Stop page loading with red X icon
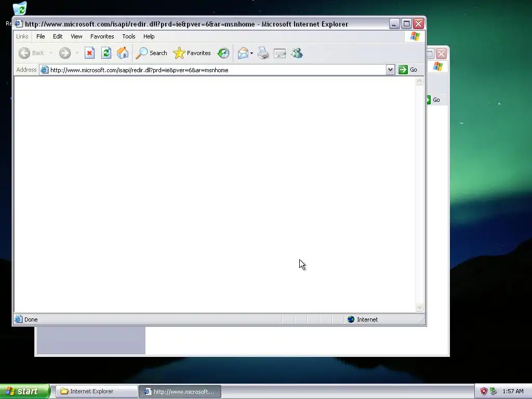This screenshot has width=532, height=399. (89, 53)
